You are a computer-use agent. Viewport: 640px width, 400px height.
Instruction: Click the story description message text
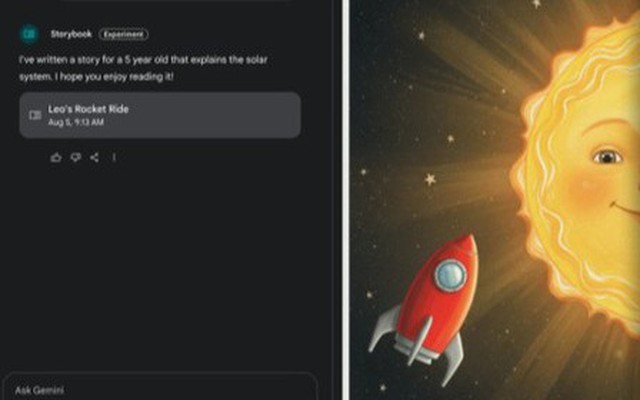143,68
